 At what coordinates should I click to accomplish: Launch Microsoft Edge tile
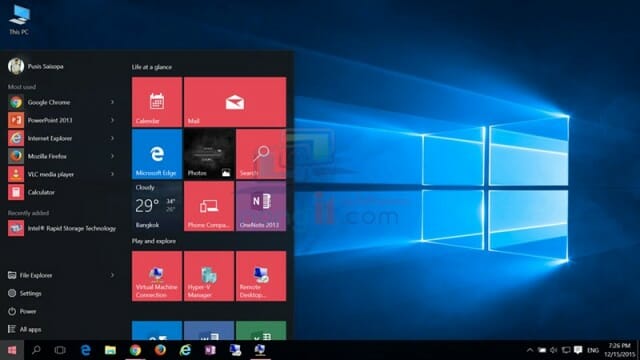157,154
